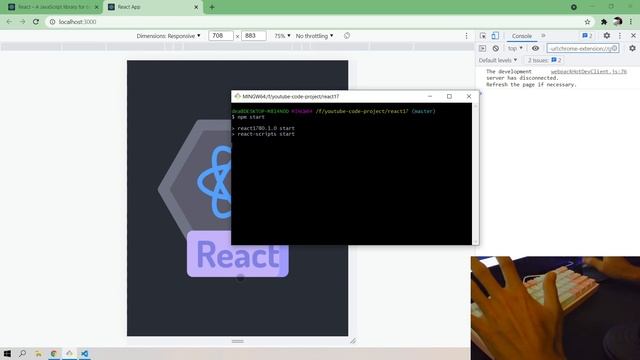Image resolution: width=640 pixels, height=360 pixels.
Task: Open DevTools customize three-dot menu
Action: click(620, 36)
